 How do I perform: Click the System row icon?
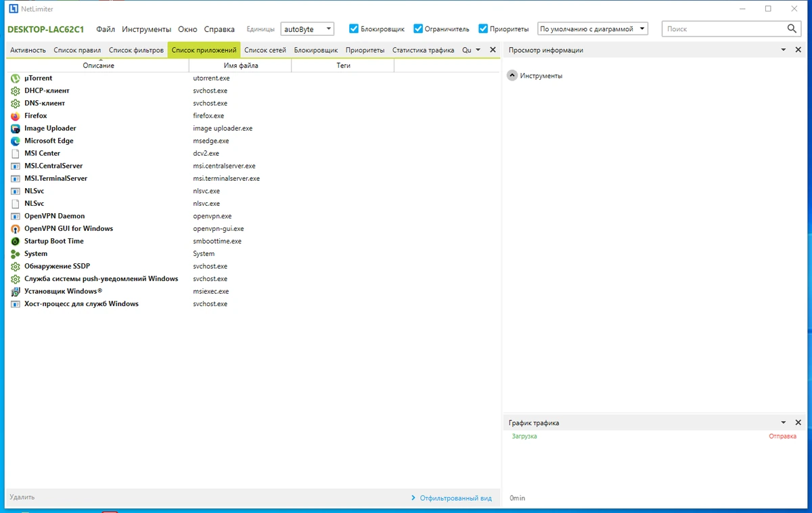[x=16, y=254]
